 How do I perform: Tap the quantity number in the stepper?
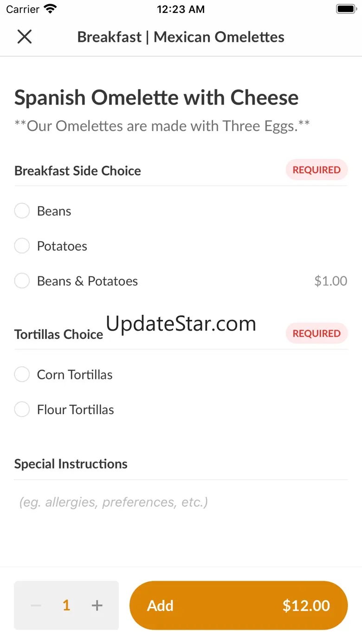click(66, 605)
